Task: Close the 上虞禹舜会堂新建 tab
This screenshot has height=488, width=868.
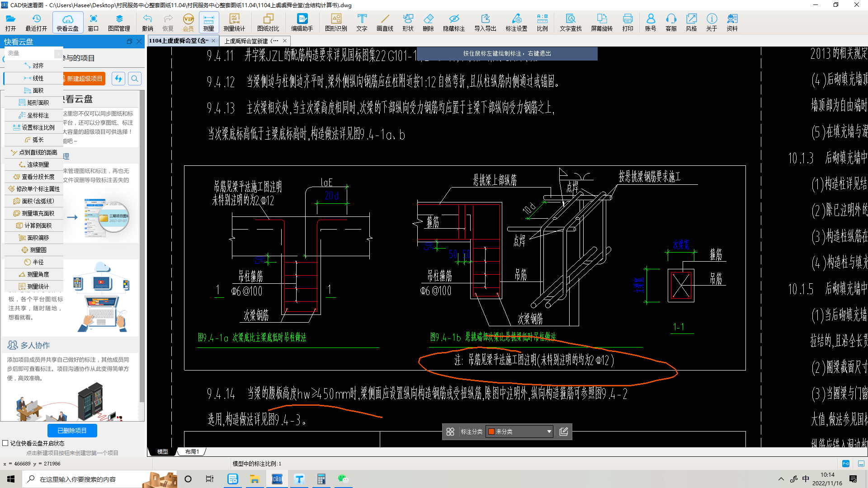Action: click(285, 41)
